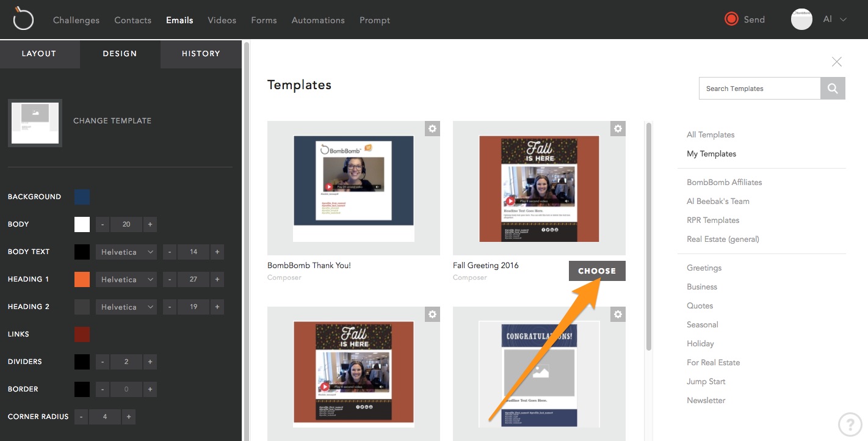Increase DIVIDERS thickness

click(x=150, y=362)
